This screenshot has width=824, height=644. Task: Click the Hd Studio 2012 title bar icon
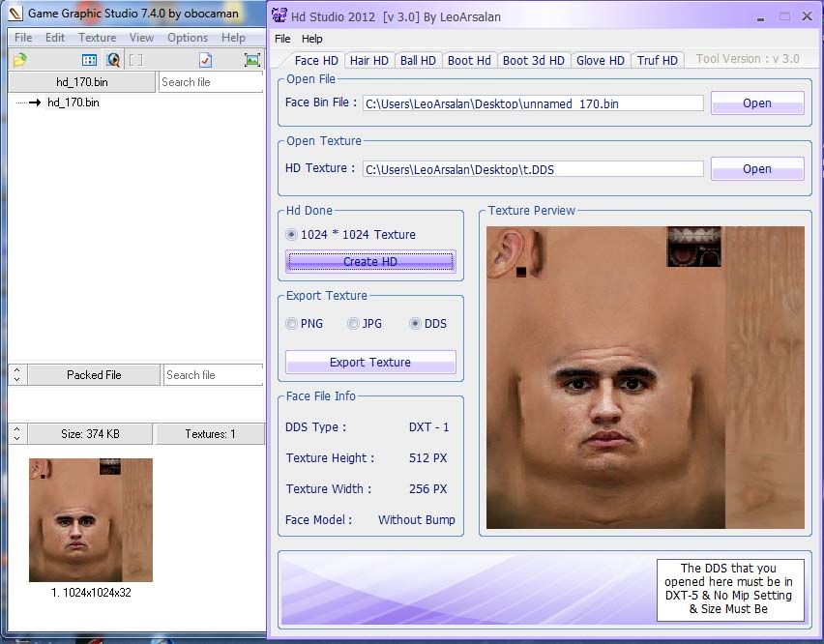pyautogui.click(x=280, y=15)
